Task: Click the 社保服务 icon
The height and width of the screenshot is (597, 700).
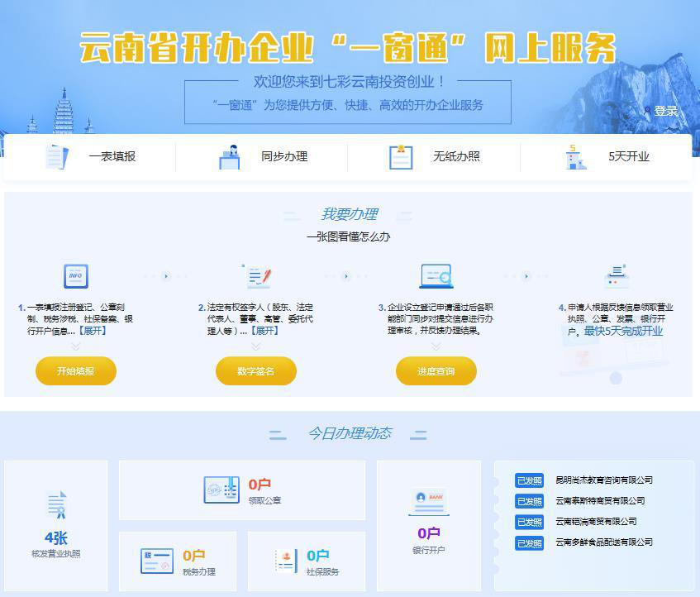Action: click(285, 560)
